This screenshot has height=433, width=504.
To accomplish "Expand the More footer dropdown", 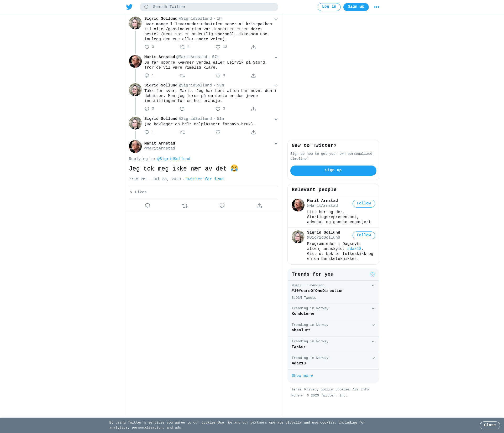I will (297, 395).
